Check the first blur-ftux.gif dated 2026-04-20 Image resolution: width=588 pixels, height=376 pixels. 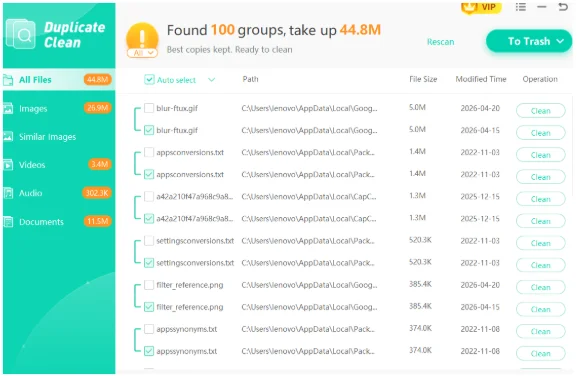tap(149, 108)
